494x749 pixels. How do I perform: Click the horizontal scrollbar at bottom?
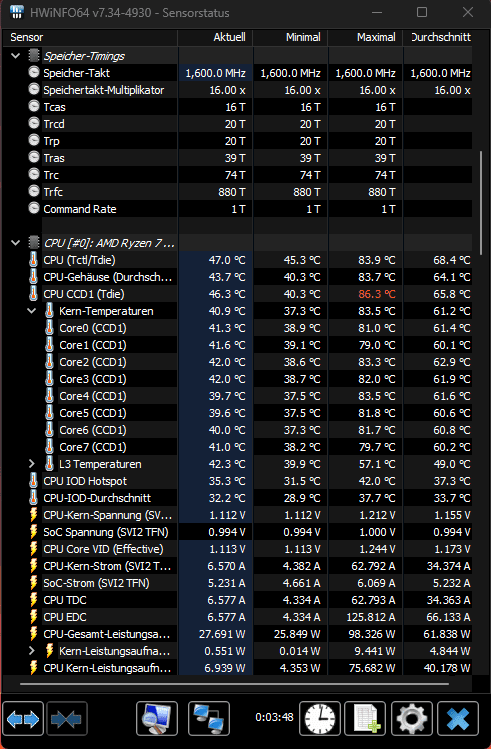click(234, 684)
